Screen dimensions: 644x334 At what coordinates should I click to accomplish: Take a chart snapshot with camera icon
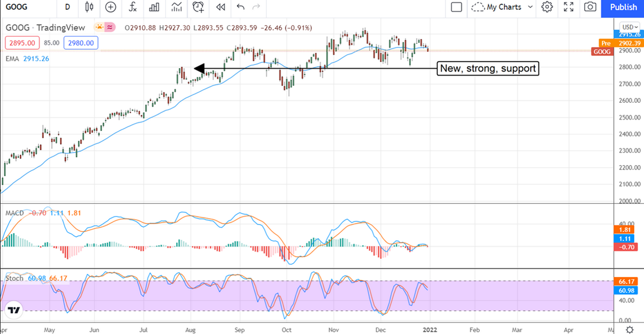click(590, 7)
